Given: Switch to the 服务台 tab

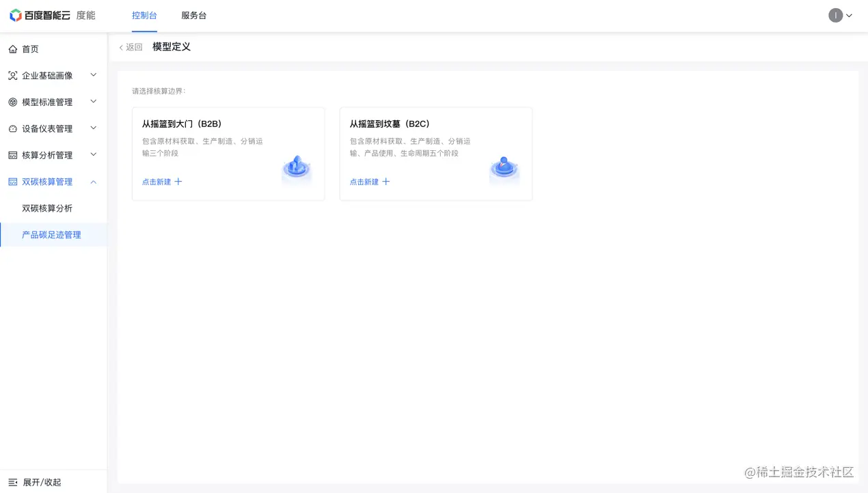Looking at the screenshot, I should [193, 15].
